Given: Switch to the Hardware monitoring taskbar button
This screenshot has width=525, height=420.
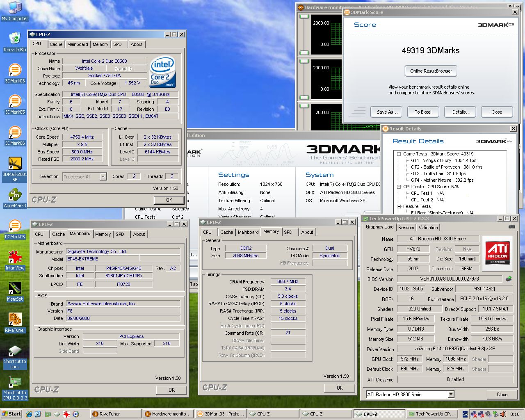Looking at the screenshot, I should (x=168, y=414).
